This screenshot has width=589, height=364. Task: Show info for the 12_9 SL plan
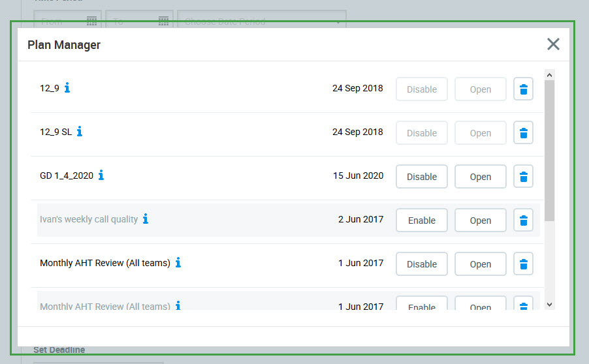[x=80, y=132]
